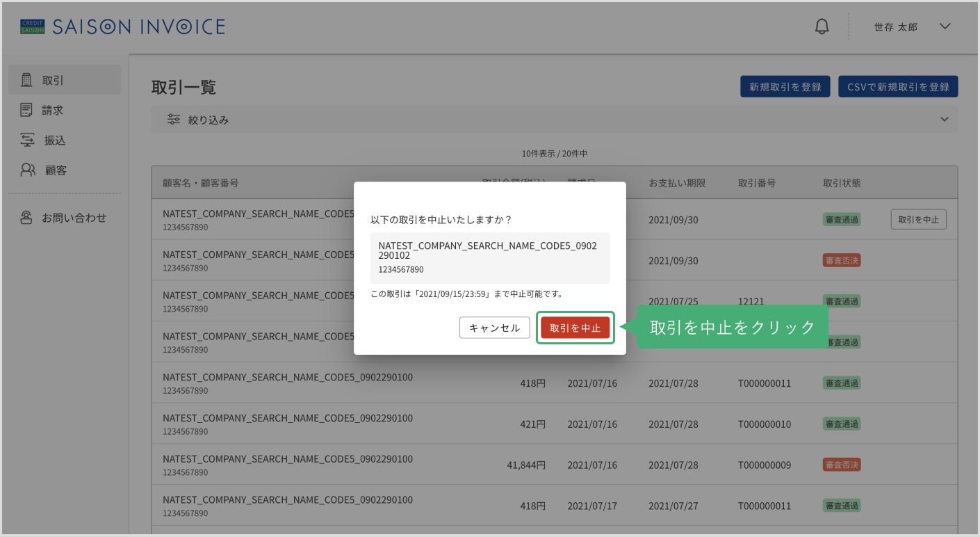Image resolution: width=980 pixels, height=537 pixels.
Task: Click the 請求 document icon in sidebar
Action: click(27, 110)
